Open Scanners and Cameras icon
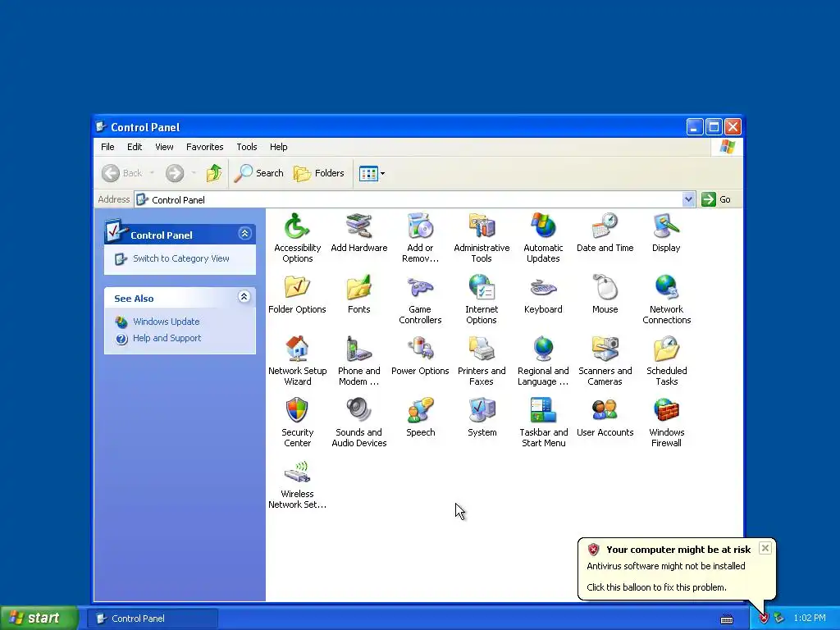 click(x=605, y=349)
